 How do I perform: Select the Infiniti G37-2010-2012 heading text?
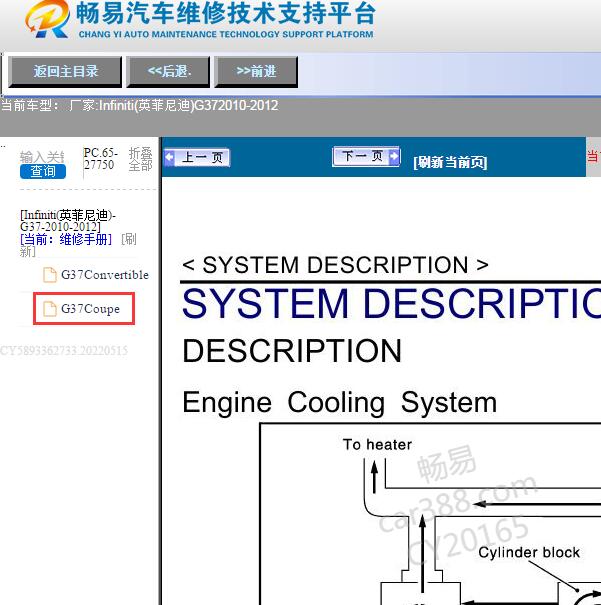point(68,221)
